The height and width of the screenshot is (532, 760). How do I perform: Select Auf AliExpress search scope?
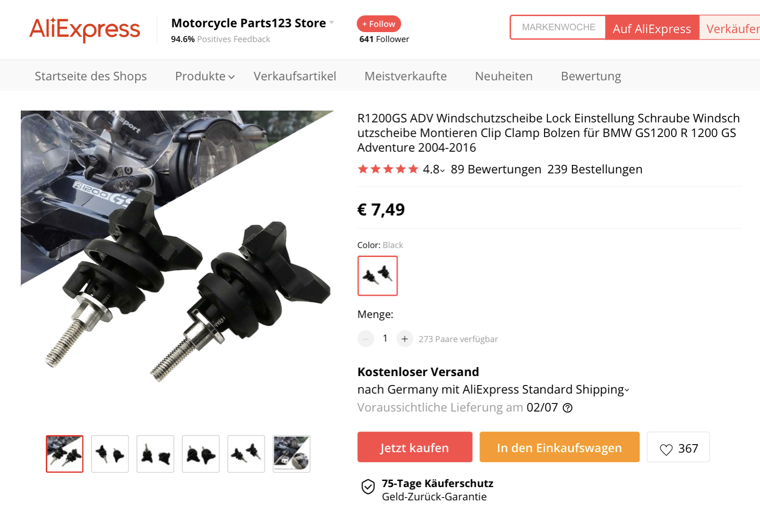[652, 28]
